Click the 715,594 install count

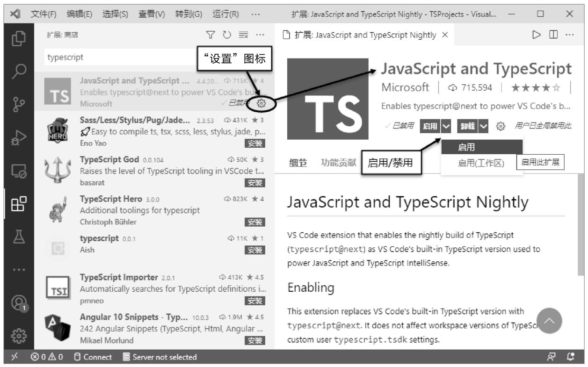click(470, 87)
